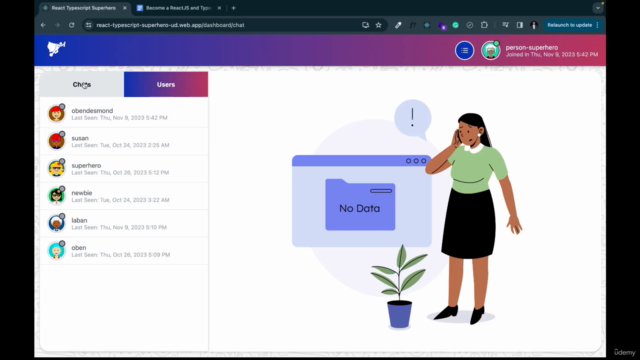
Task: Switch to the Users tab
Action: [166, 84]
